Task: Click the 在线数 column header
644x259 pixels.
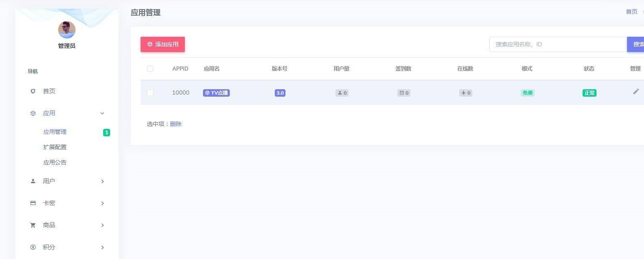Action: (x=465, y=69)
